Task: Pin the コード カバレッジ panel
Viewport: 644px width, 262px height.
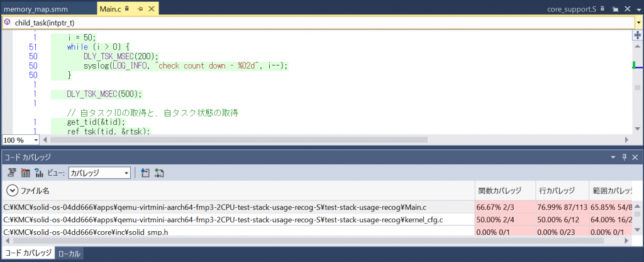Action: 625,157
